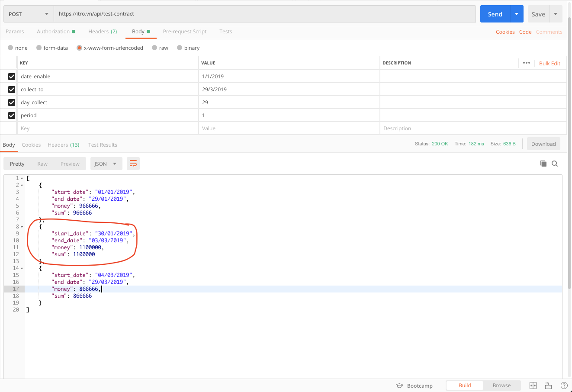Uncheck the date_enable parameter row
This screenshot has height=392, width=572.
click(x=12, y=77)
